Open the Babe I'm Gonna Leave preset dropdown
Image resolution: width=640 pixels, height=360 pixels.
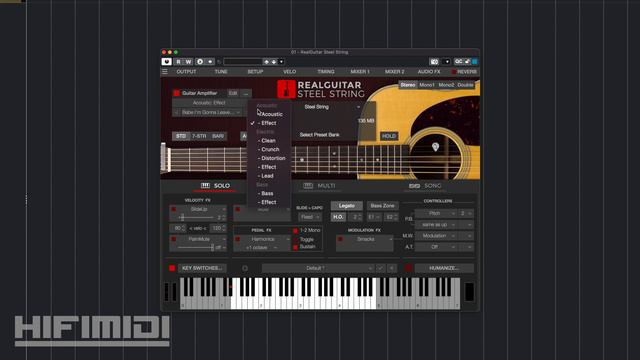[211, 112]
